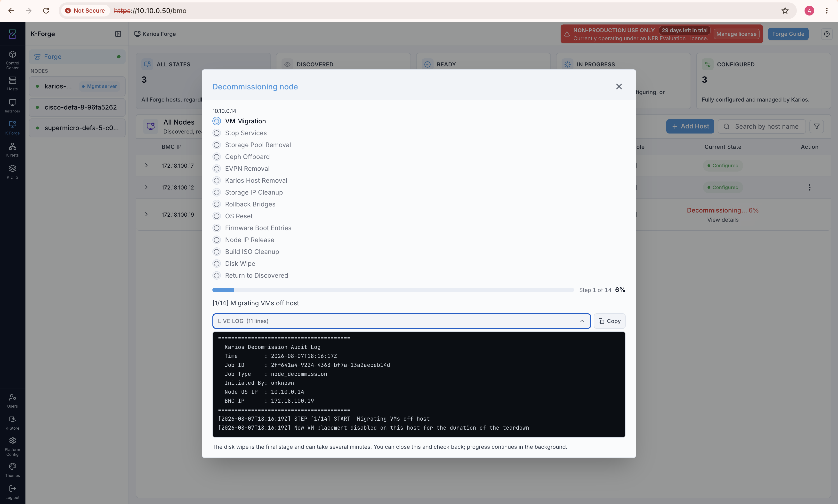Open the CONFIGURED state card
This screenshot has height=504, width=838.
pyautogui.click(x=764, y=81)
